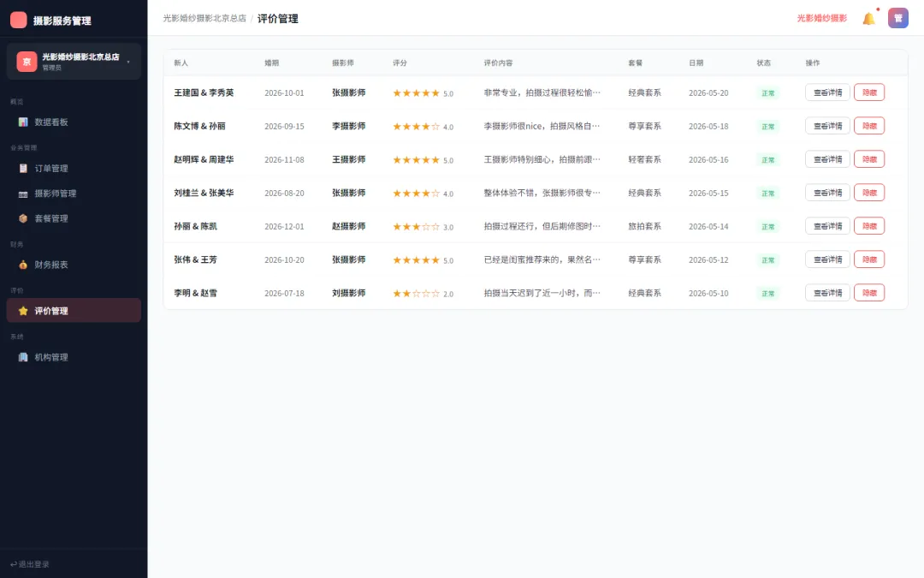This screenshot has width=924, height=578.
Task: Click the notification bell icon
Action: pyautogui.click(x=868, y=18)
